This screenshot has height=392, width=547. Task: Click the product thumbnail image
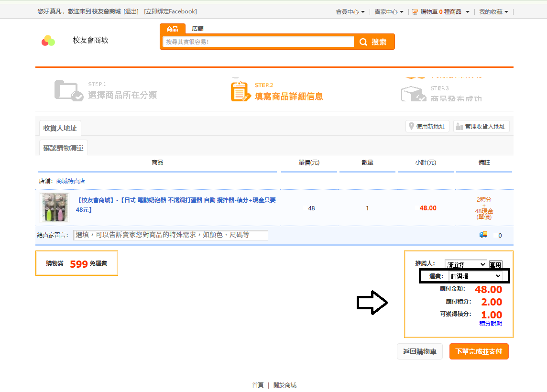point(55,207)
